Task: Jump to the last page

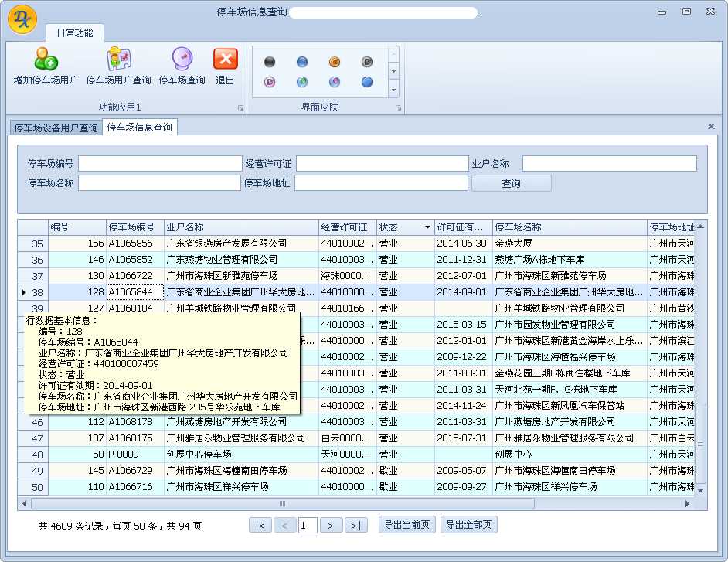Action: tap(355, 526)
